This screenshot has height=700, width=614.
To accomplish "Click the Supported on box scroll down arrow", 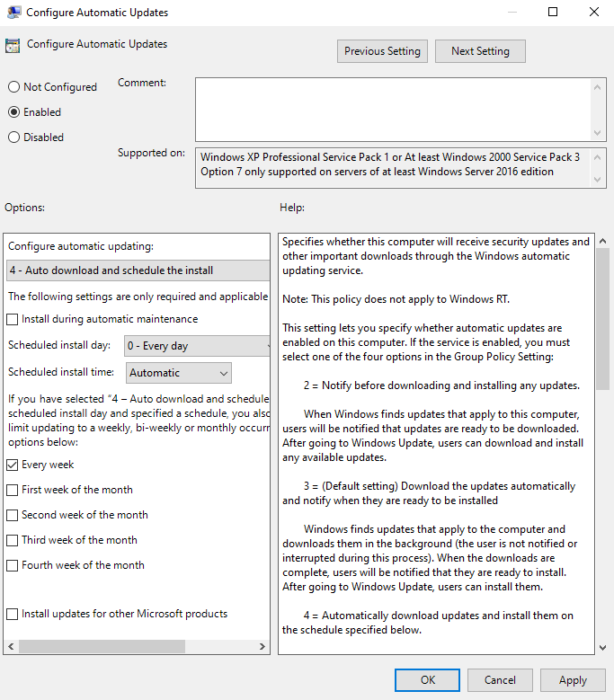I will [x=598, y=180].
